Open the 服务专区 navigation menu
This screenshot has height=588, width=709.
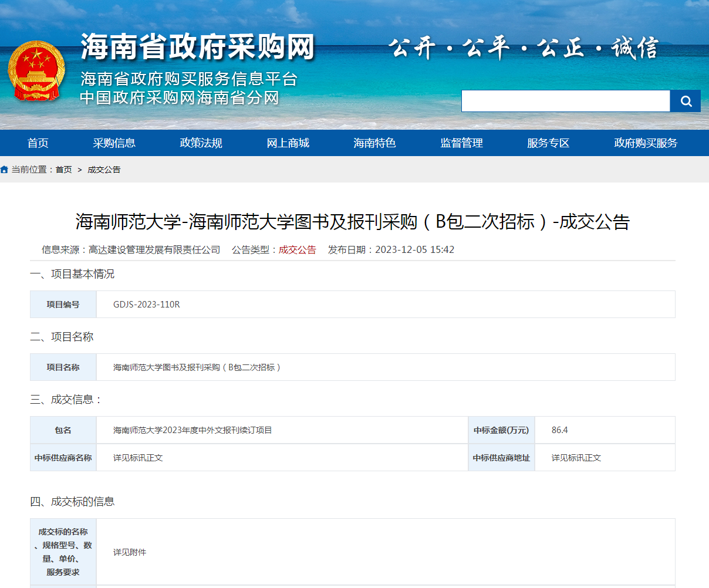pyautogui.click(x=549, y=143)
